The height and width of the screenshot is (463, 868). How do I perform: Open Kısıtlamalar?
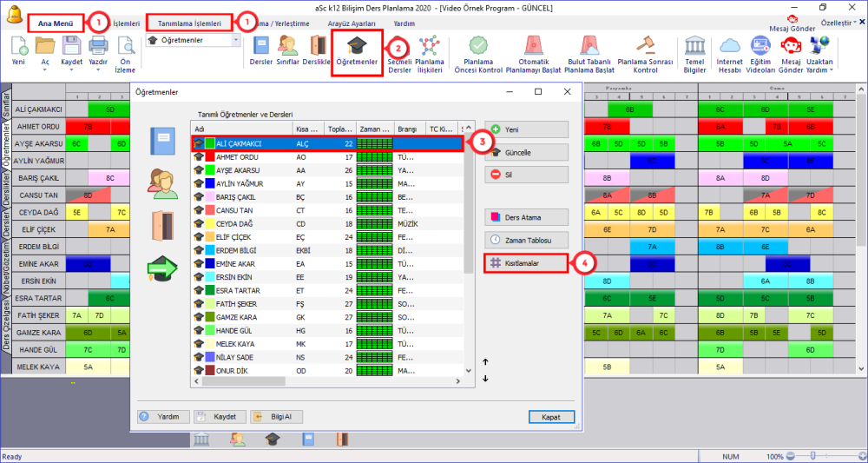(x=527, y=263)
